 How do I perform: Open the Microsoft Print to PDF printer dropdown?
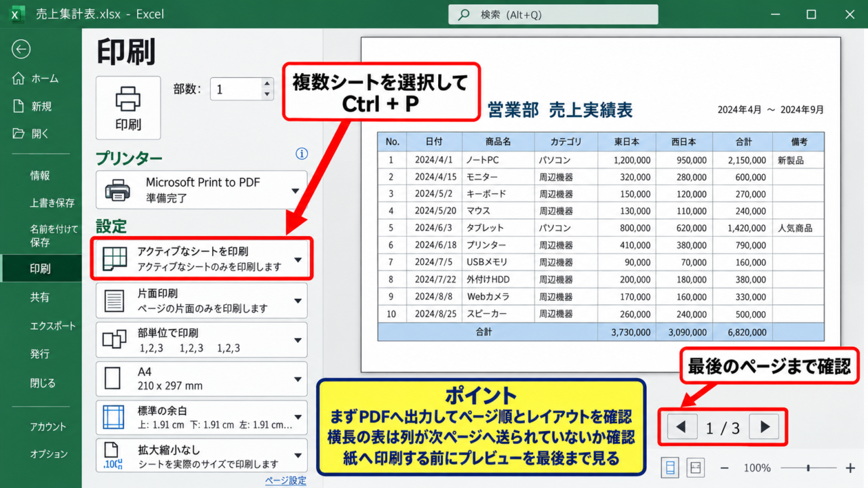click(x=201, y=190)
